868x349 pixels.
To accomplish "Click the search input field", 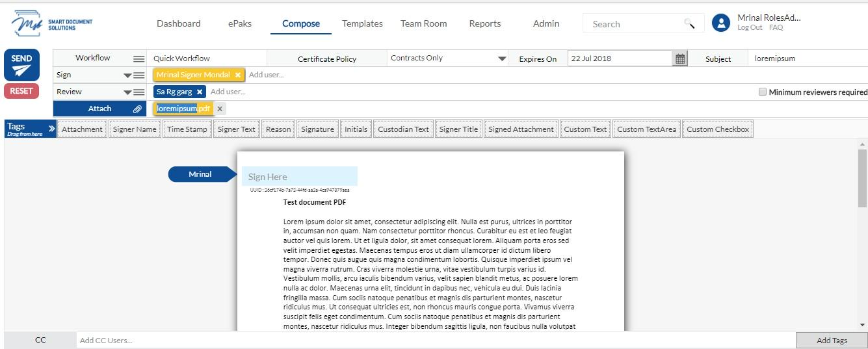I will tap(634, 24).
